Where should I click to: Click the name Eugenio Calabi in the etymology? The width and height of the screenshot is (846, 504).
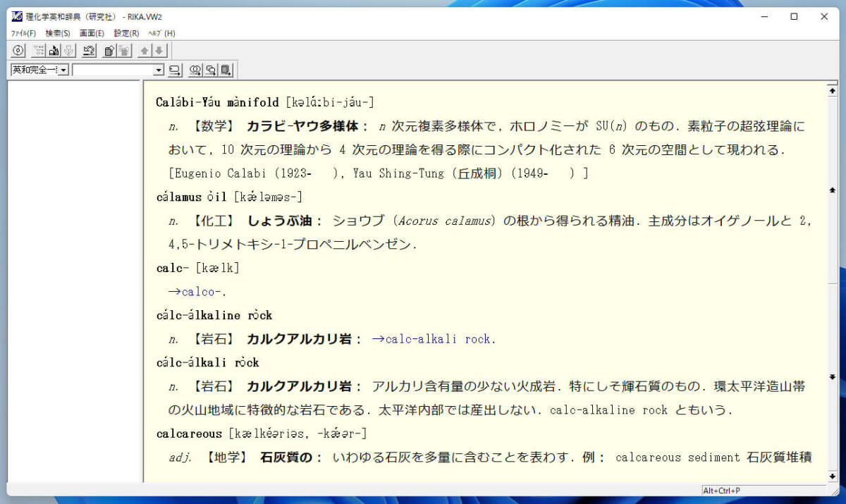(x=219, y=173)
